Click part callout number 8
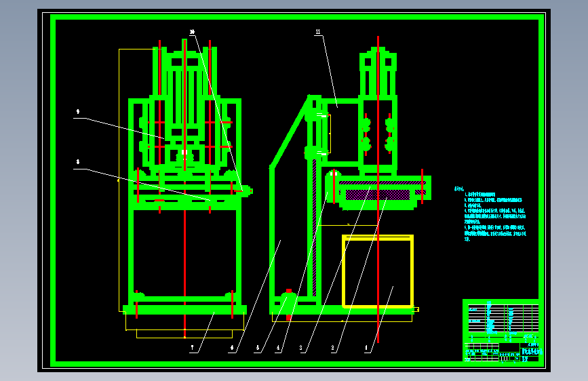 [x=78, y=162]
